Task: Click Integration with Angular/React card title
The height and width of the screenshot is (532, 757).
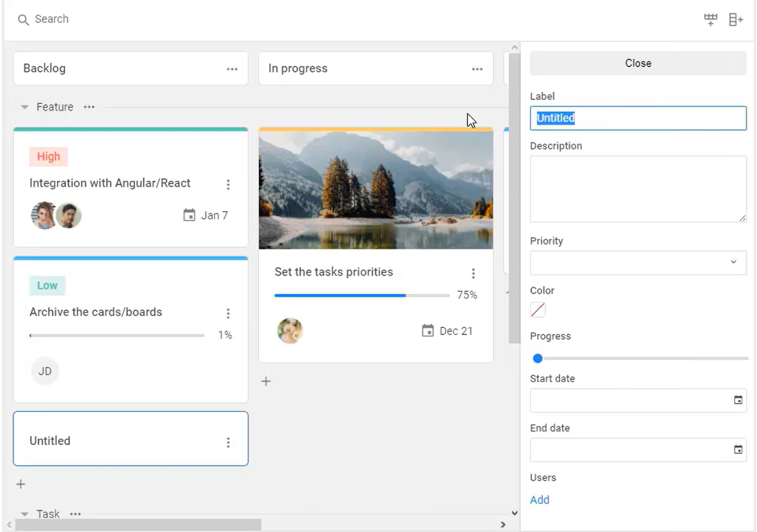Action: tap(109, 183)
